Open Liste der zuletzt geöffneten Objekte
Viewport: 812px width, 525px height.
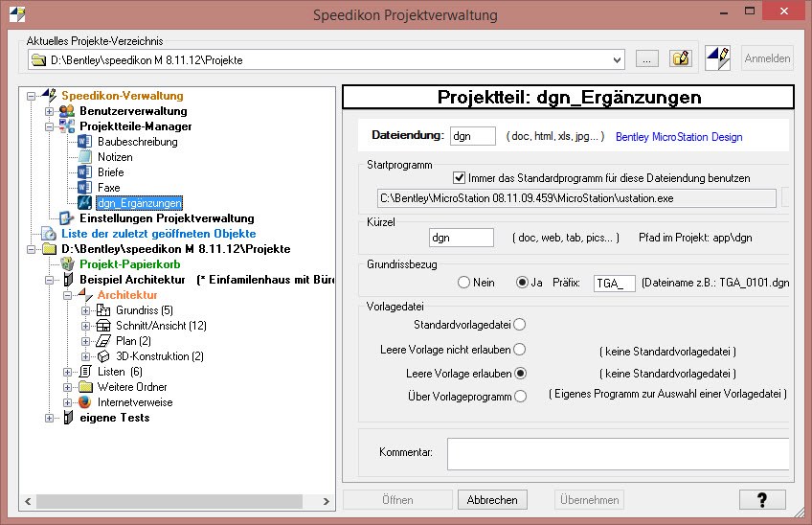(x=158, y=234)
